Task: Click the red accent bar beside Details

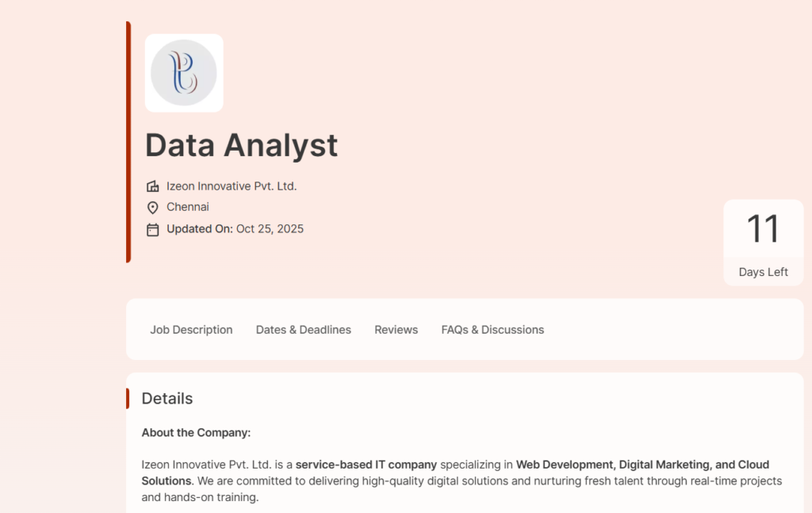Action: pyautogui.click(x=128, y=399)
